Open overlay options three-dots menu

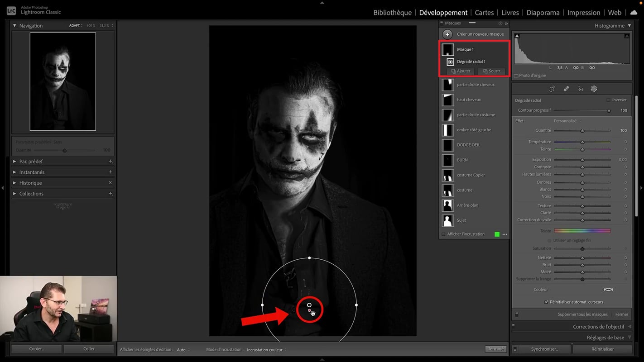click(x=505, y=234)
